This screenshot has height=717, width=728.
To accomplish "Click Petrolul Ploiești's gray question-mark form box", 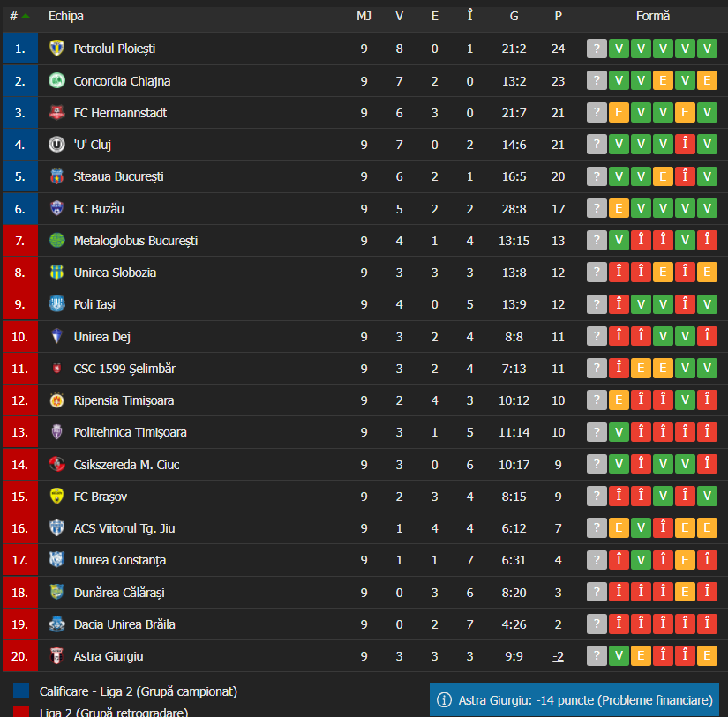I will point(597,49).
